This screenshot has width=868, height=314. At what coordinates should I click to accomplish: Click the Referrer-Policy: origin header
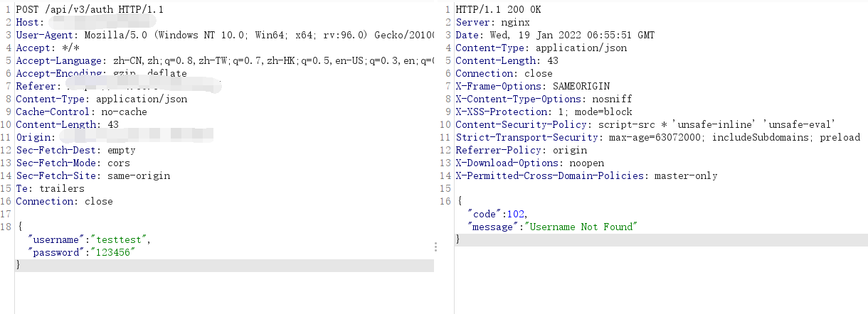click(x=522, y=151)
